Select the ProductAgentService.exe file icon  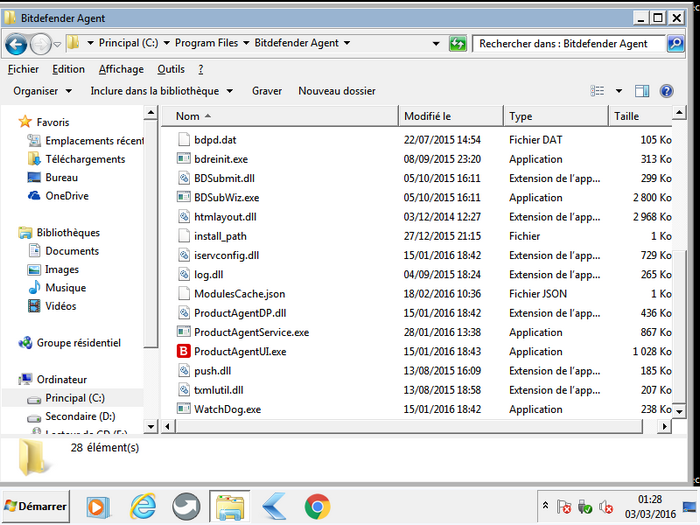(x=184, y=332)
